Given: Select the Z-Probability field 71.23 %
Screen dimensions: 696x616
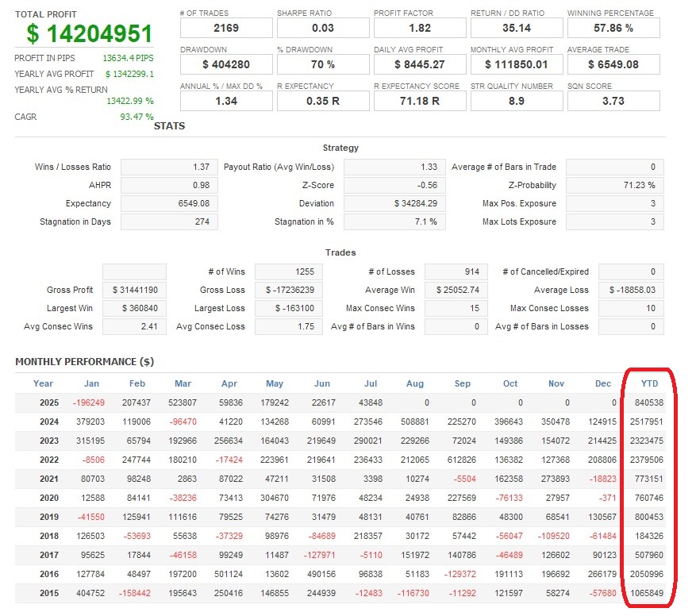Looking at the screenshot, I should pyautogui.click(x=615, y=185).
